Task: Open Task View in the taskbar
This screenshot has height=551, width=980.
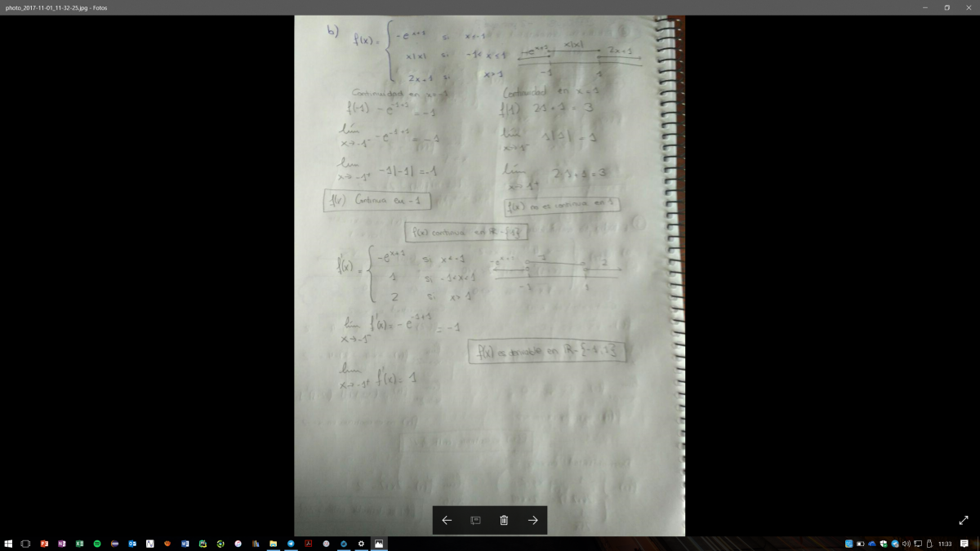Action: pos(25,544)
